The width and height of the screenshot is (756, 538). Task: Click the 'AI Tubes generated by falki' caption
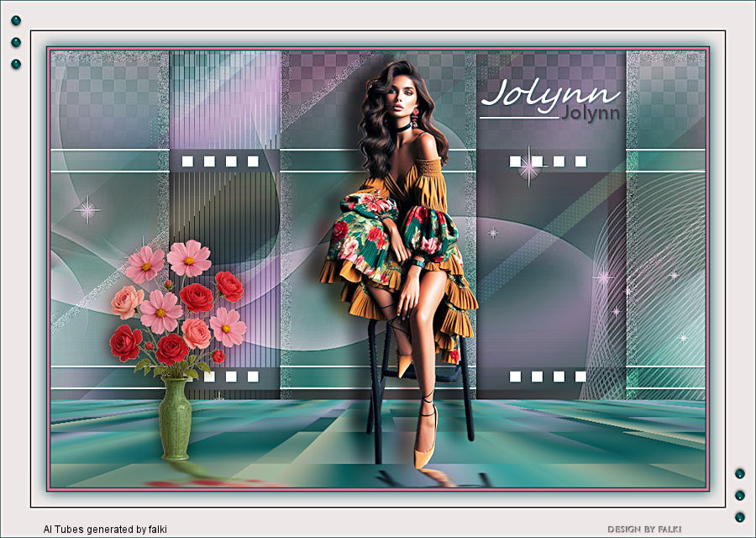(105, 530)
